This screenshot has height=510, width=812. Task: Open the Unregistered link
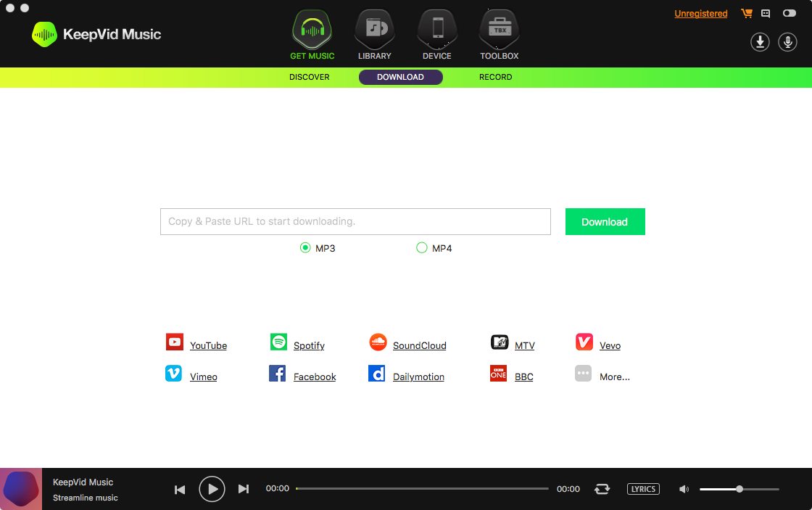point(700,14)
